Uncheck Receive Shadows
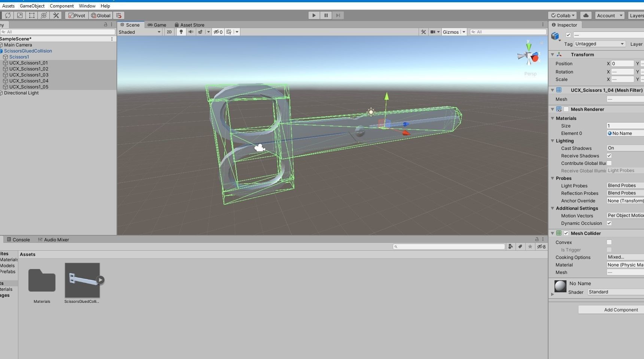 click(609, 156)
